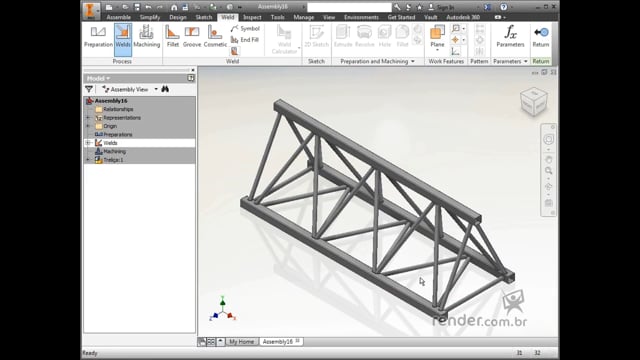Click the Full Navigation Wheel icon
Image resolution: width=640 pixels, height=360 pixels.
click(x=549, y=140)
